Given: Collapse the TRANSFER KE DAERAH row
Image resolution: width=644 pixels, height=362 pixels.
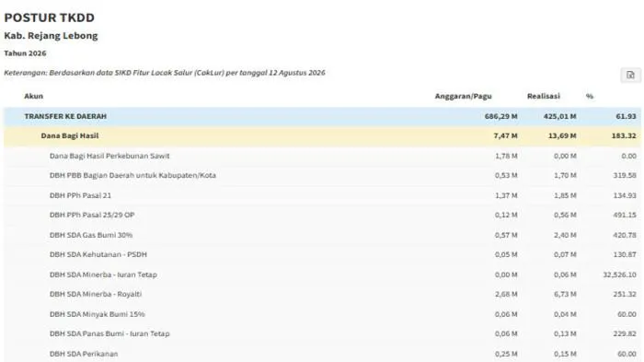Looking at the screenshot, I should 322,116.
